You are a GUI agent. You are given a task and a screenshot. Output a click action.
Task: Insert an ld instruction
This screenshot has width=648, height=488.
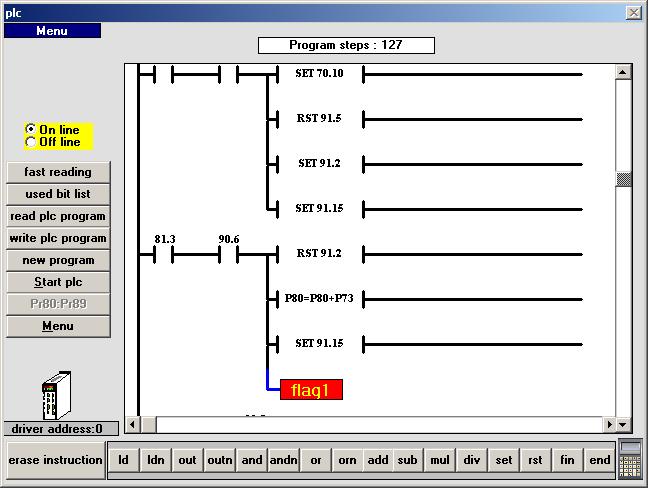[x=124, y=460]
